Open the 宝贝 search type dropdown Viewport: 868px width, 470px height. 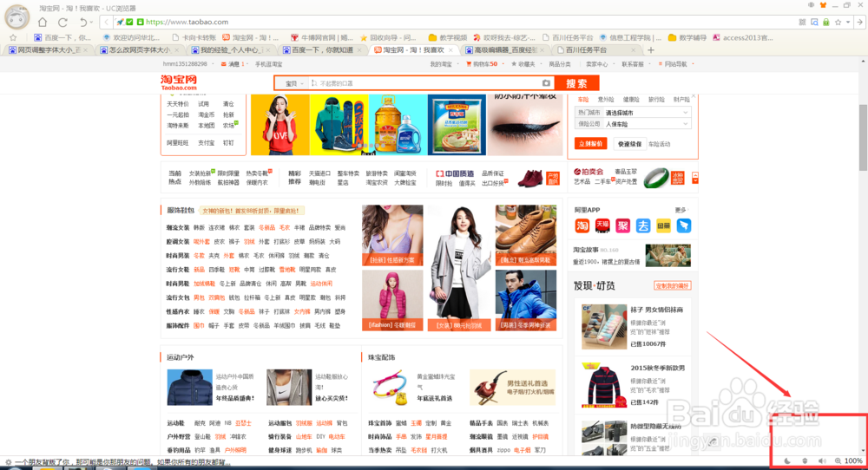(x=294, y=83)
